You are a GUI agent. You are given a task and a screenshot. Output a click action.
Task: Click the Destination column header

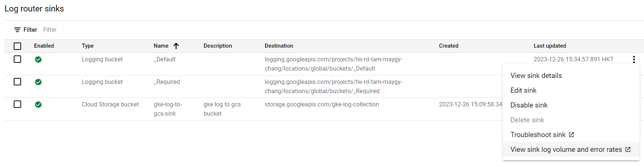click(279, 46)
